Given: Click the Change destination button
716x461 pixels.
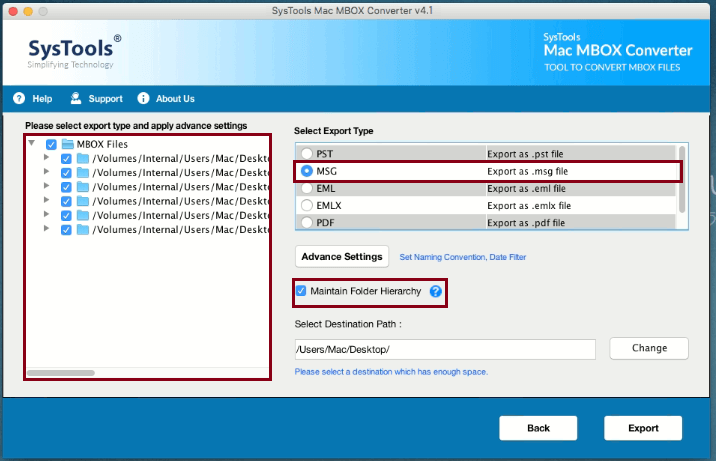Looking at the screenshot, I should point(649,348).
